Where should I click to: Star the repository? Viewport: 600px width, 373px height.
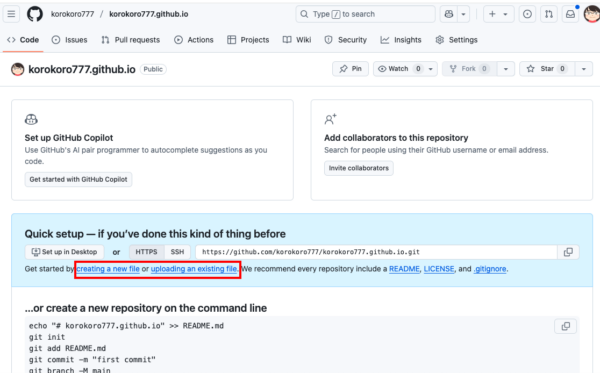point(547,69)
